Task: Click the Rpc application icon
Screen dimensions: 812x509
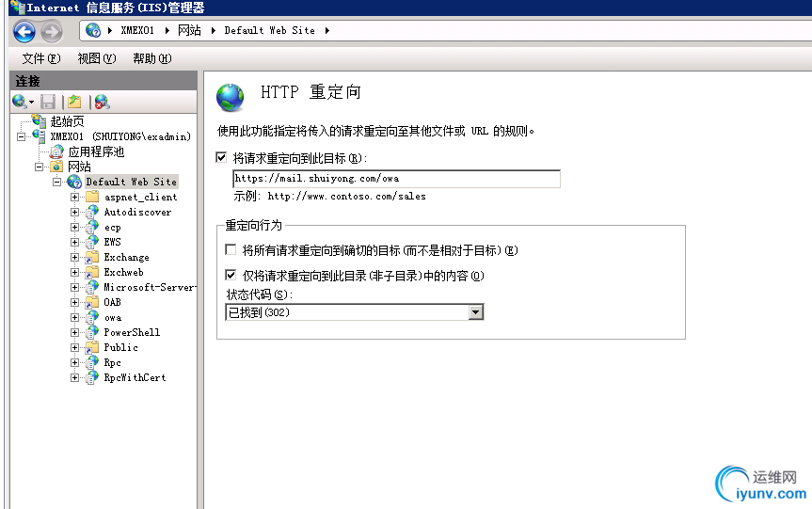Action: coord(93,362)
